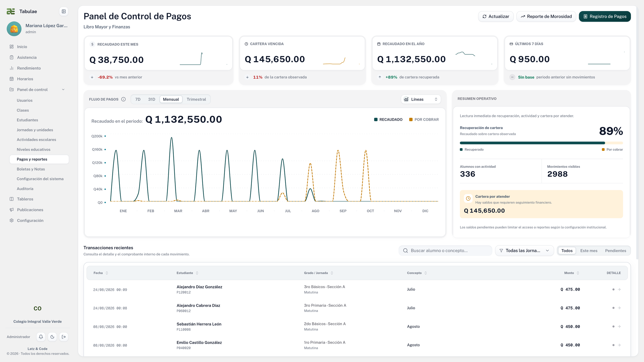Sort table by Fecha column

point(101,273)
